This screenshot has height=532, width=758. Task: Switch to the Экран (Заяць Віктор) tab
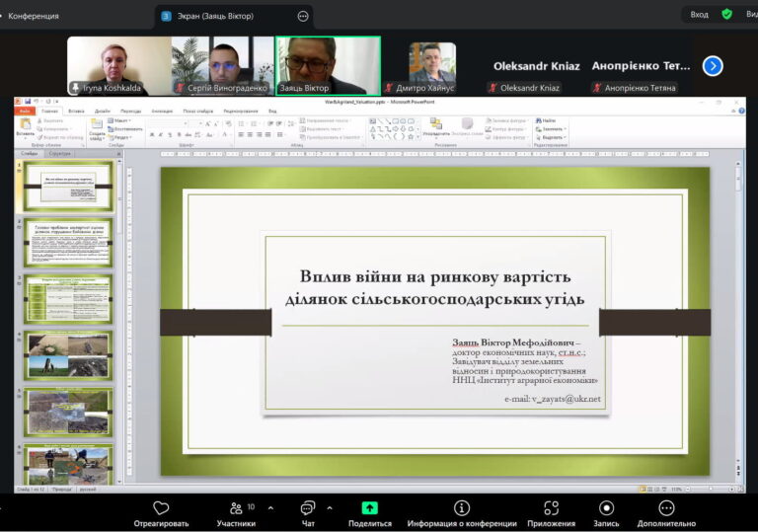tap(214, 16)
